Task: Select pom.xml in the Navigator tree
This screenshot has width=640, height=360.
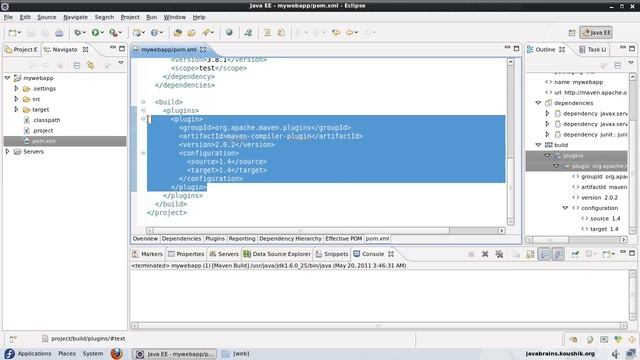Action: click(44, 141)
